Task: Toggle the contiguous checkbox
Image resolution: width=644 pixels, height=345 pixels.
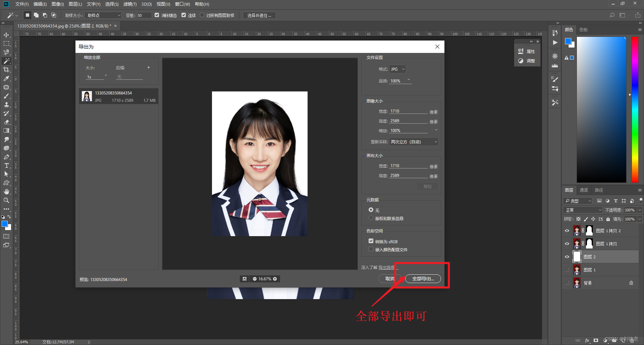Action: pyautogui.click(x=183, y=15)
